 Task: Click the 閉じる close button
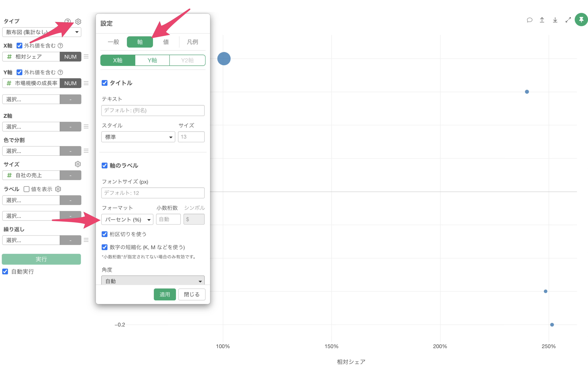pos(192,294)
